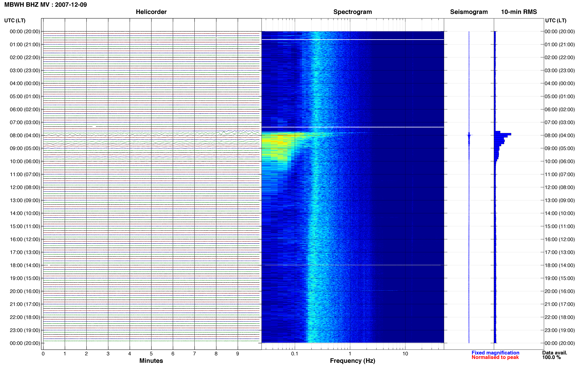Click the 'Minutes' x-axis label
588x368 pixels.
151,361
